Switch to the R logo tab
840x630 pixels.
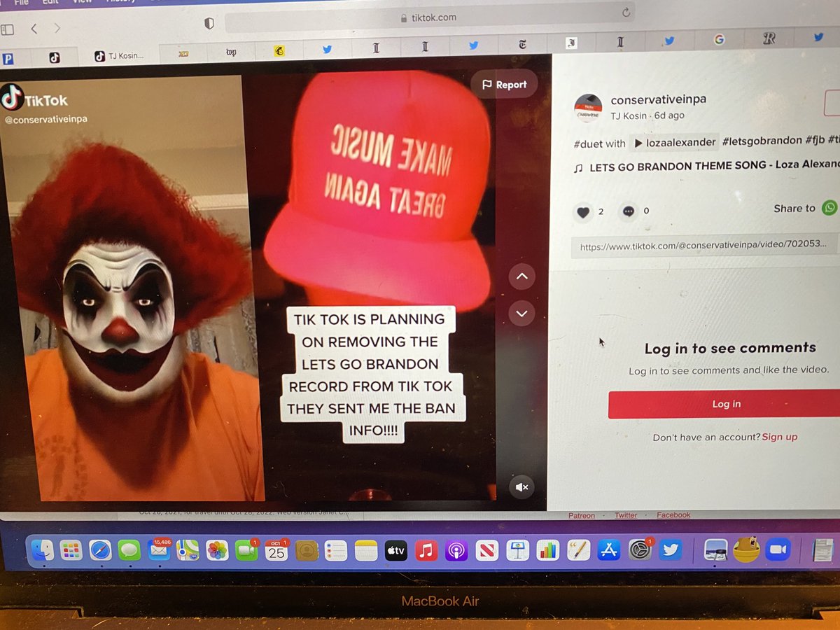[769, 38]
